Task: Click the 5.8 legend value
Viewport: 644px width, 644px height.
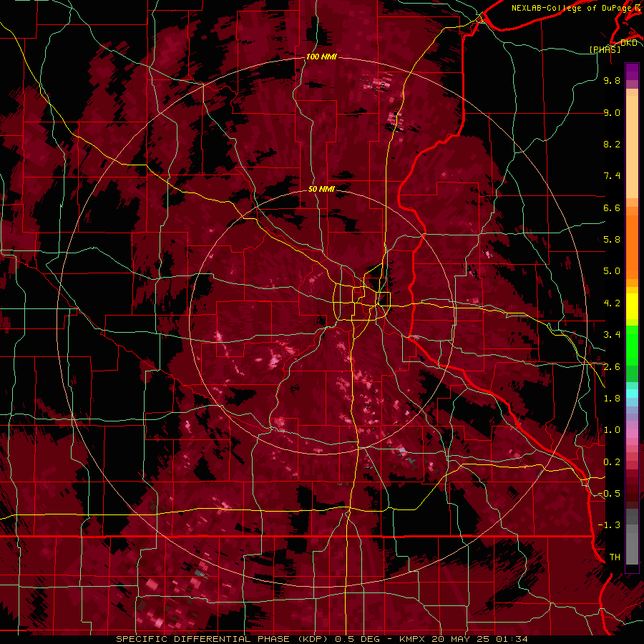Action: click(612, 240)
